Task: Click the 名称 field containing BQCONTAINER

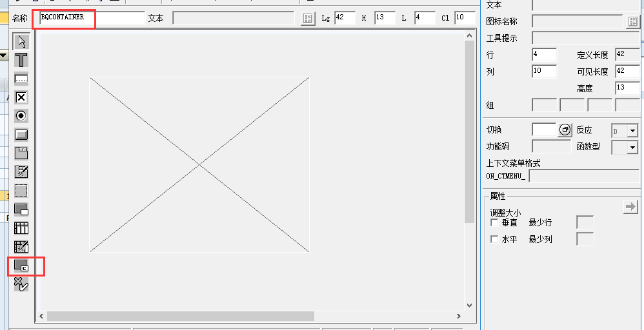Action: (x=90, y=17)
